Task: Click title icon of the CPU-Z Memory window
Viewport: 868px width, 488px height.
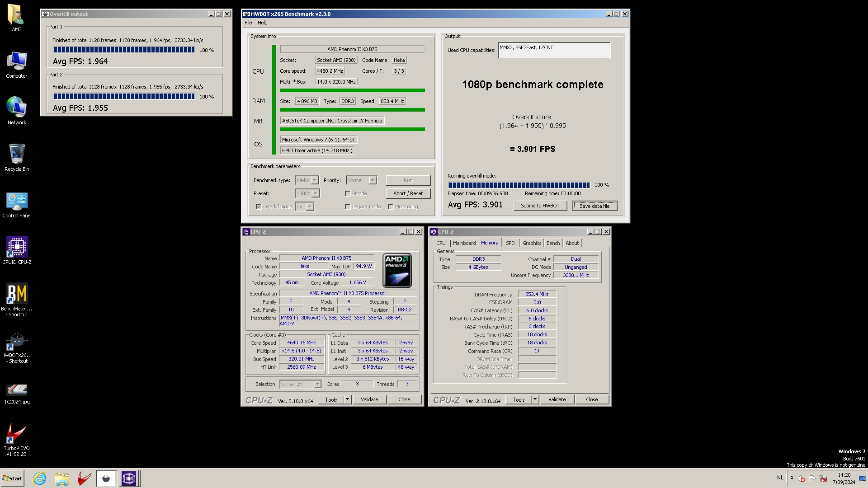Action: point(434,232)
